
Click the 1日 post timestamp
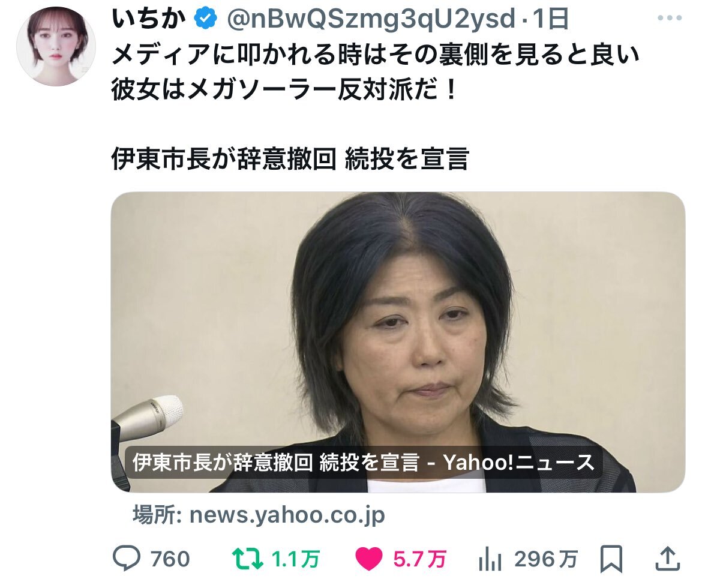551,19
